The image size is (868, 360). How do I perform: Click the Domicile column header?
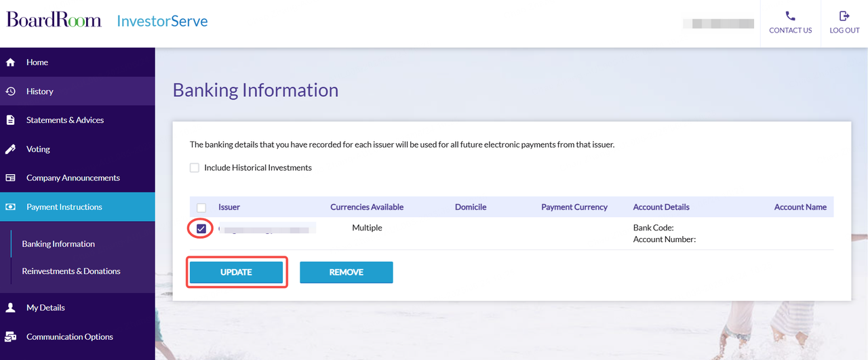(x=471, y=207)
